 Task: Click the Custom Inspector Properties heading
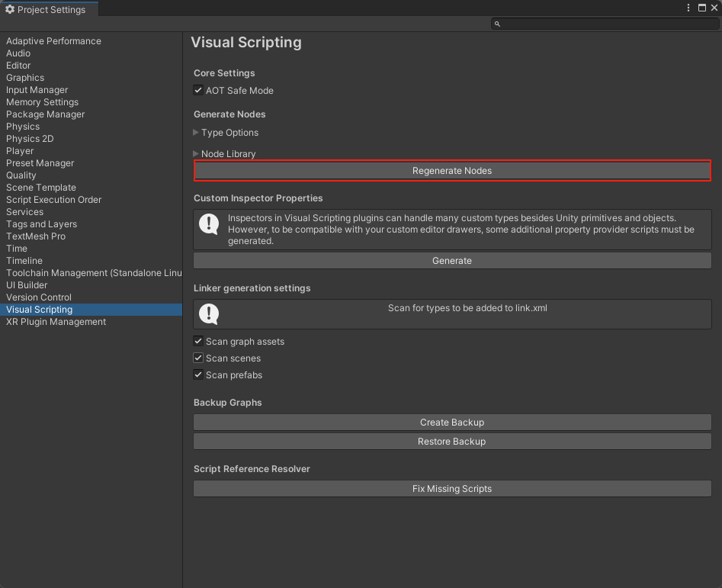(x=258, y=198)
